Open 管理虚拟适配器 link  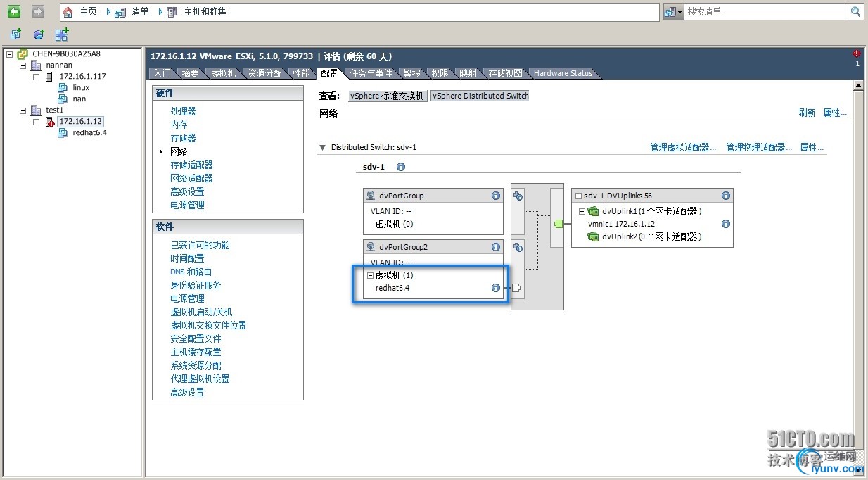[683, 147]
